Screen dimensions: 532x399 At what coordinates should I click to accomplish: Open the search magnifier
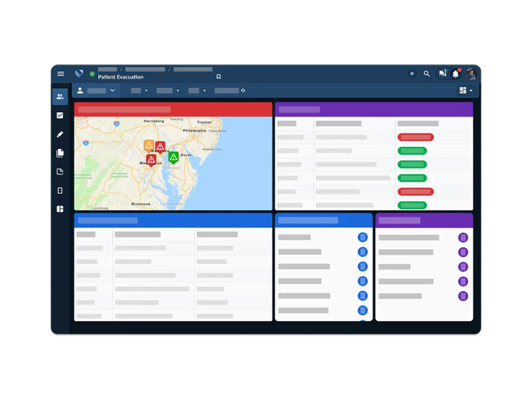tap(427, 74)
